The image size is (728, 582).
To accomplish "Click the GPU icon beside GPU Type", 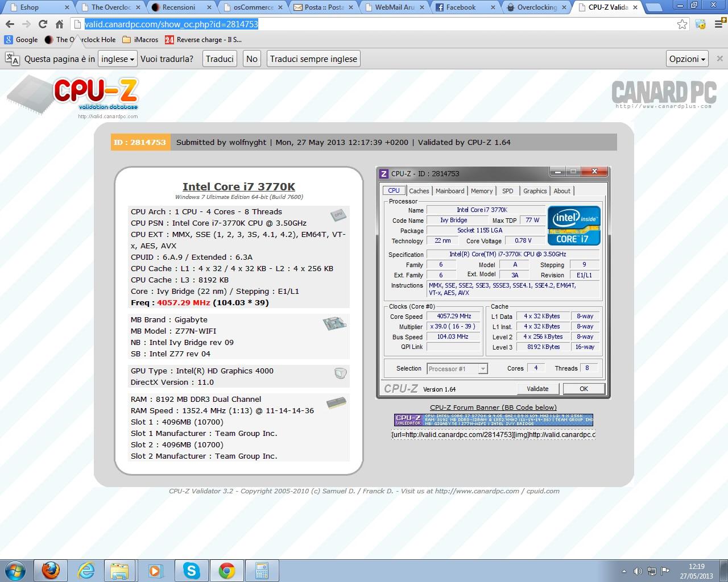I will click(340, 373).
